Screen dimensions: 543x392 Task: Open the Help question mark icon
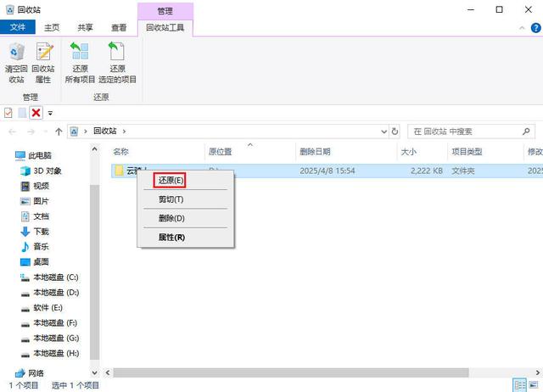535,28
